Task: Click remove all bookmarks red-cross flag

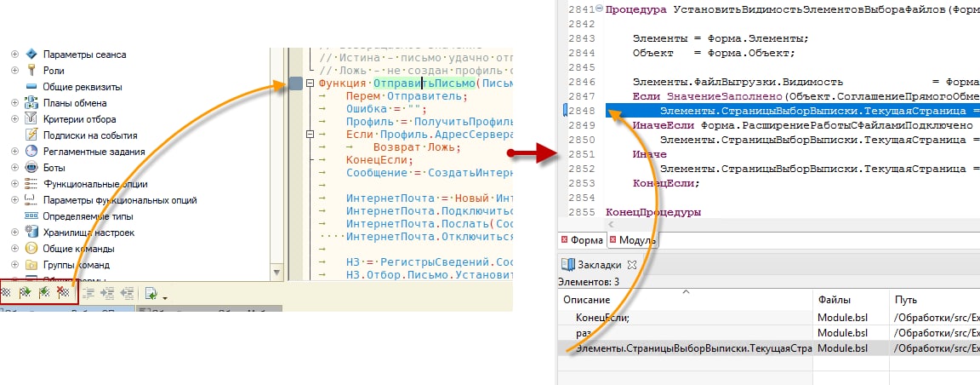Action: [63, 292]
